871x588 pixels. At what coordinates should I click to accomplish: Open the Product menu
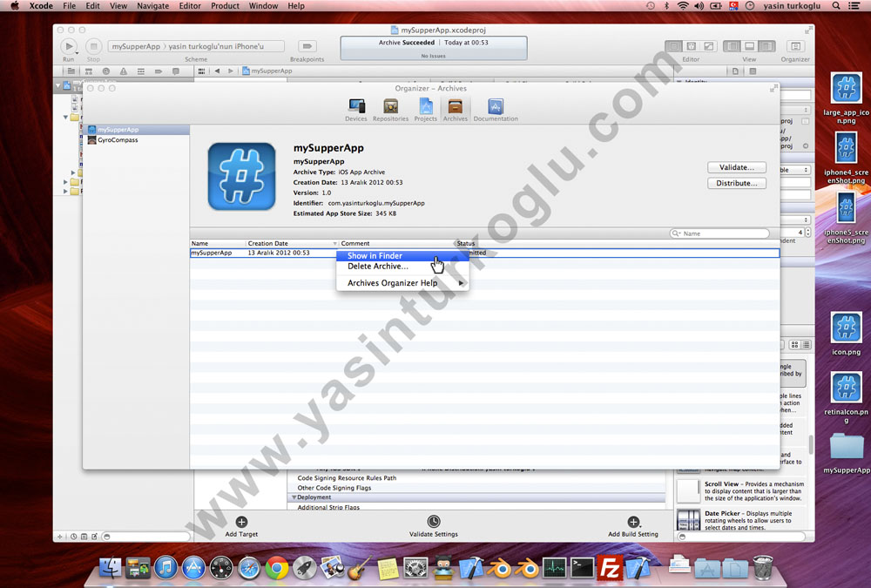pyautogui.click(x=225, y=6)
